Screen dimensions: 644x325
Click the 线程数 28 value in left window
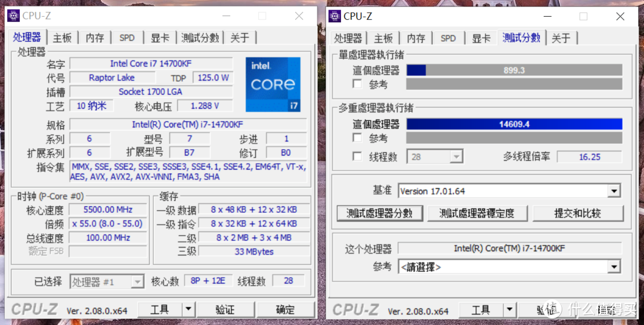289,281
